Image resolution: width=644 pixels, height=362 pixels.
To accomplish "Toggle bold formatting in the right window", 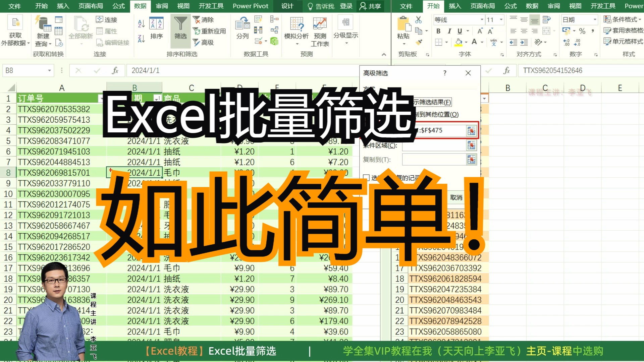I will 438,31.
